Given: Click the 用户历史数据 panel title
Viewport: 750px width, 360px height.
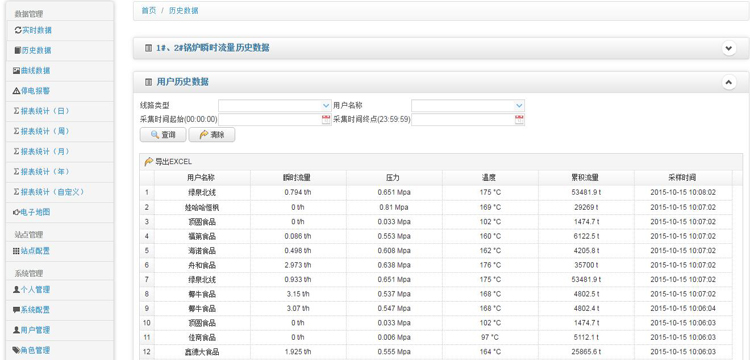Looking at the screenshot, I should [x=182, y=82].
